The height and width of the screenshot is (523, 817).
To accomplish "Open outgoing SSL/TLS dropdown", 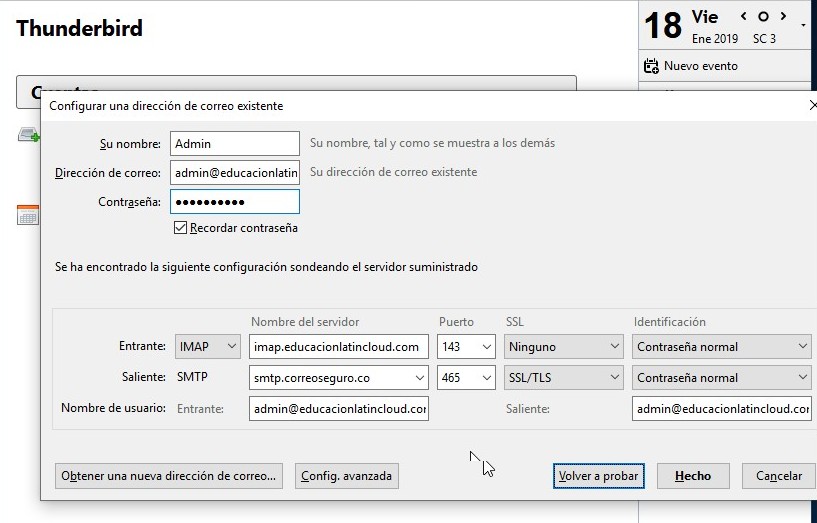I will coord(563,378).
